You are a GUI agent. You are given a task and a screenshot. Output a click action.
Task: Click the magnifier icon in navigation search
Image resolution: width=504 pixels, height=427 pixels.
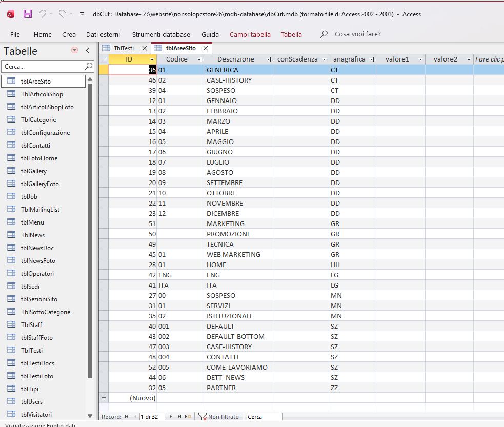point(88,67)
